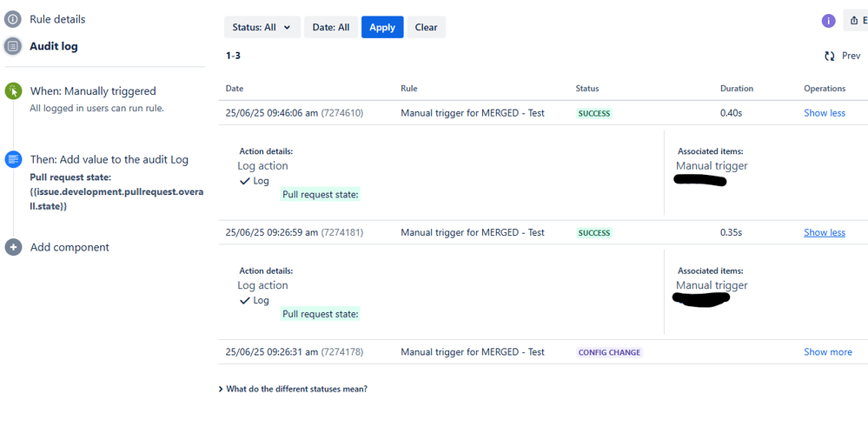Select the Audit log menu item
Viewport: 868px width, 441px height.
point(54,46)
